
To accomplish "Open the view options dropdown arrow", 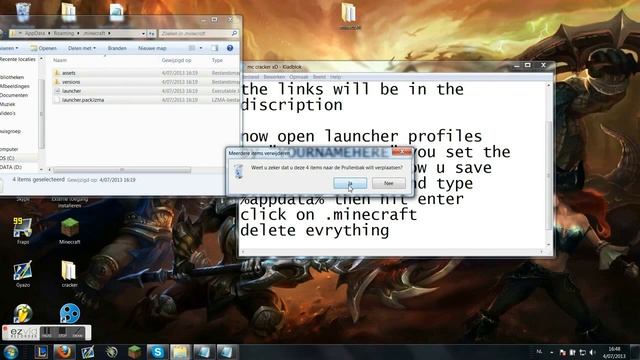I will 200,48.
